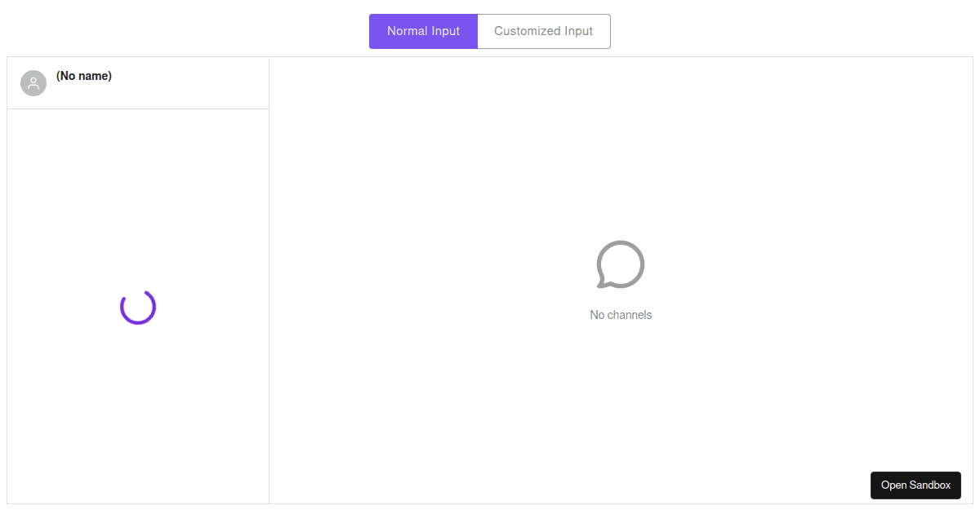Switch to the Customized Input tab
The width and height of the screenshot is (980, 514).
[x=543, y=31]
